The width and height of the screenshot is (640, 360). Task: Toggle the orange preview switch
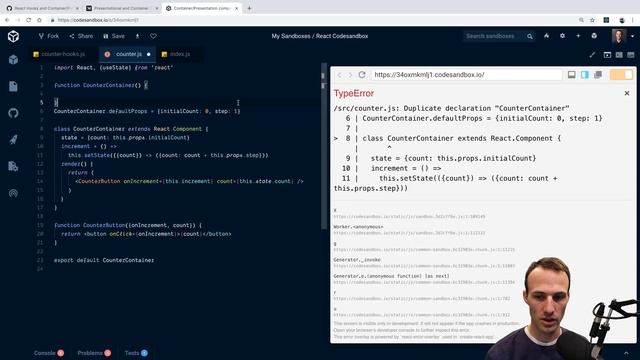click(x=621, y=75)
